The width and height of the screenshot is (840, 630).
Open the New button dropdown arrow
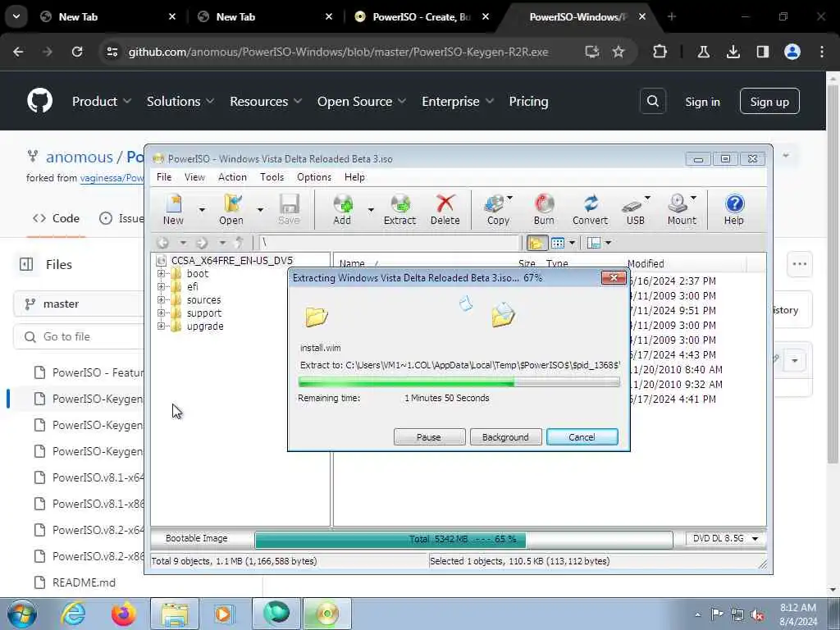pos(202,209)
